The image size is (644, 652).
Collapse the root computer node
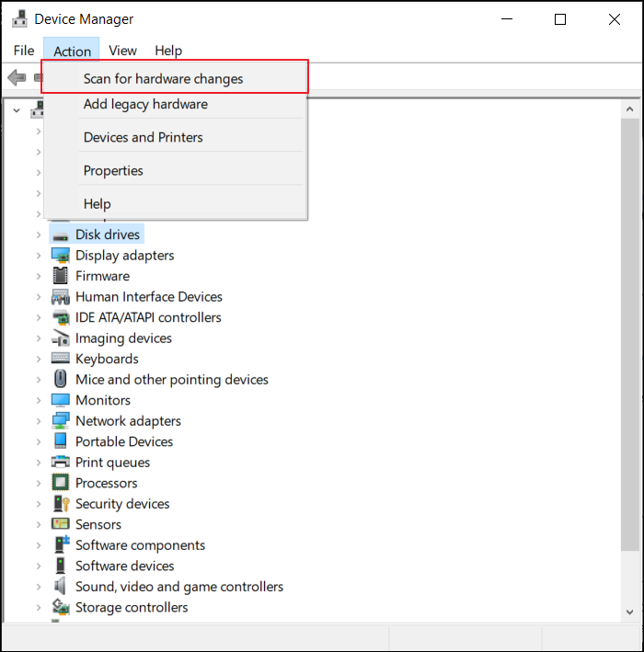point(17,110)
